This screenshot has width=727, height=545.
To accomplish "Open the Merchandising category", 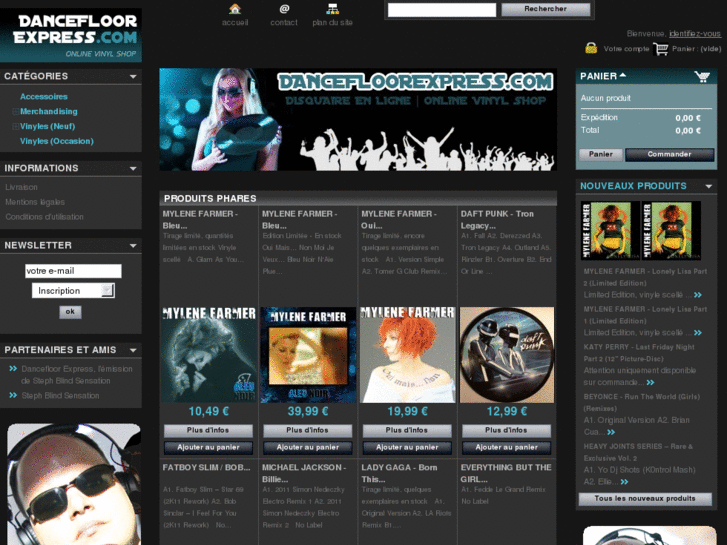I will coord(49,111).
